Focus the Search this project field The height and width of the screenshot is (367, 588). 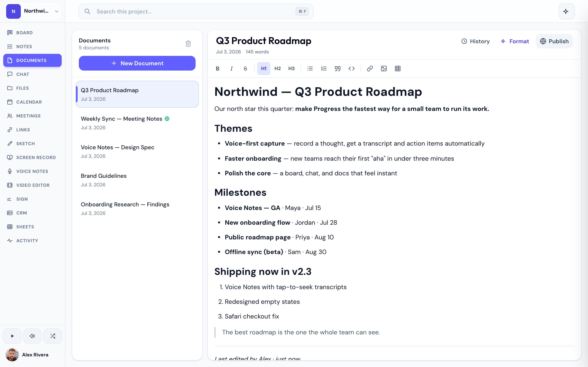tap(196, 11)
